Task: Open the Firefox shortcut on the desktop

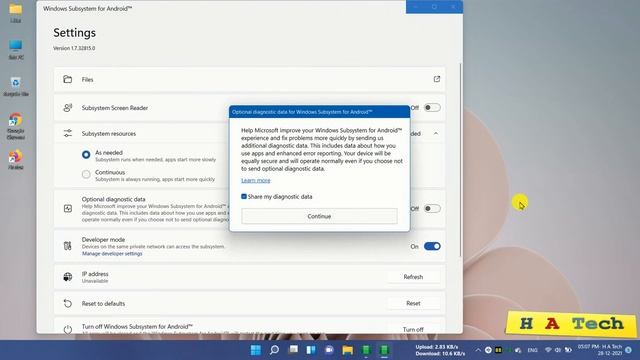Action: (x=16, y=160)
